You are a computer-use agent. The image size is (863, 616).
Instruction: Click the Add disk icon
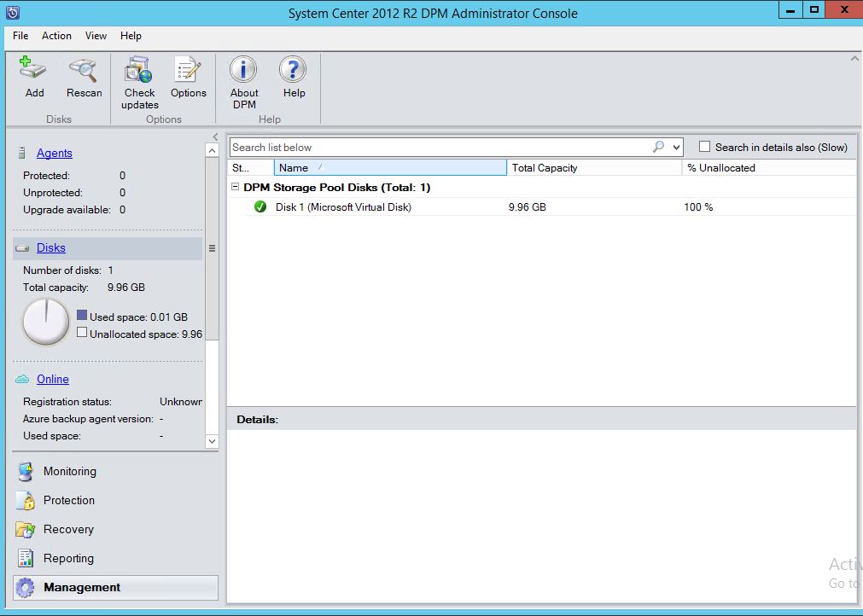coord(32,69)
